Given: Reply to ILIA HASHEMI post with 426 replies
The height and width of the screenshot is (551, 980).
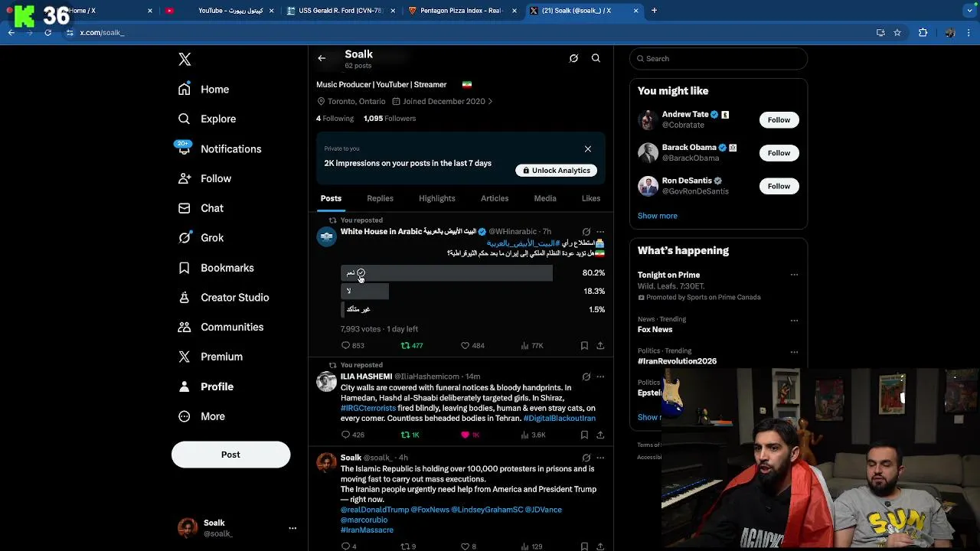Looking at the screenshot, I should pos(352,435).
